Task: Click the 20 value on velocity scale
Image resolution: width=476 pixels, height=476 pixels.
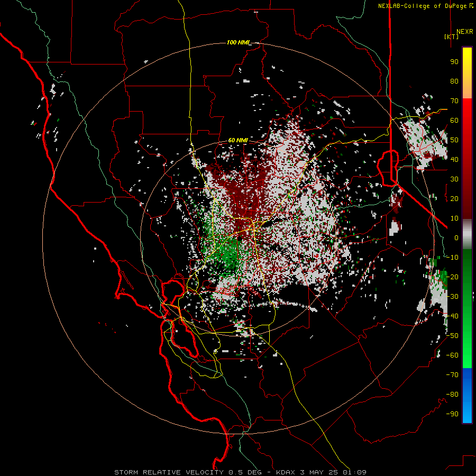Action: click(x=454, y=199)
